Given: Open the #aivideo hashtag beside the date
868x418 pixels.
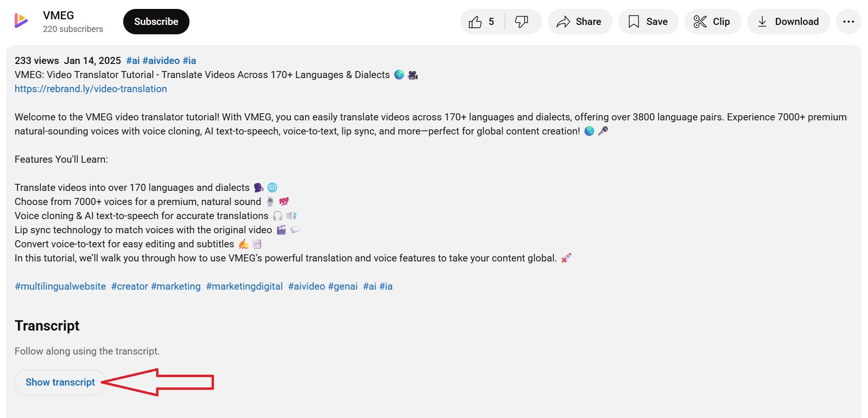Looking at the screenshot, I should tap(161, 61).
